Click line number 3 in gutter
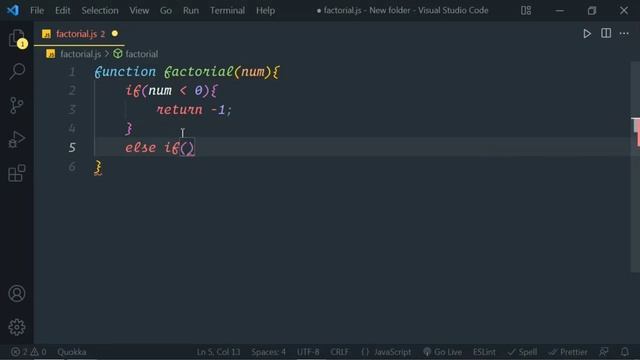Viewport: 640px width, 360px height. click(72, 109)
